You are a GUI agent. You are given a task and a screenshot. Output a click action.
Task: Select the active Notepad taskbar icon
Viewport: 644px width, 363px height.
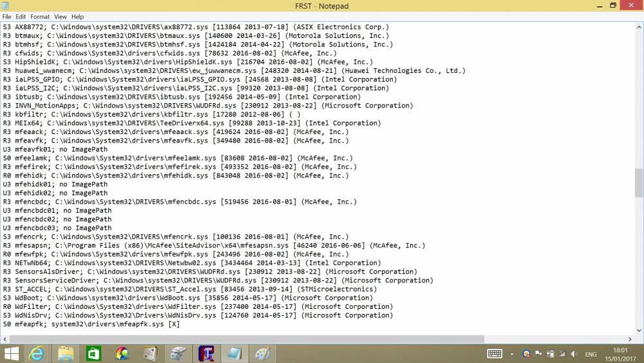click(x=234, y=353)
